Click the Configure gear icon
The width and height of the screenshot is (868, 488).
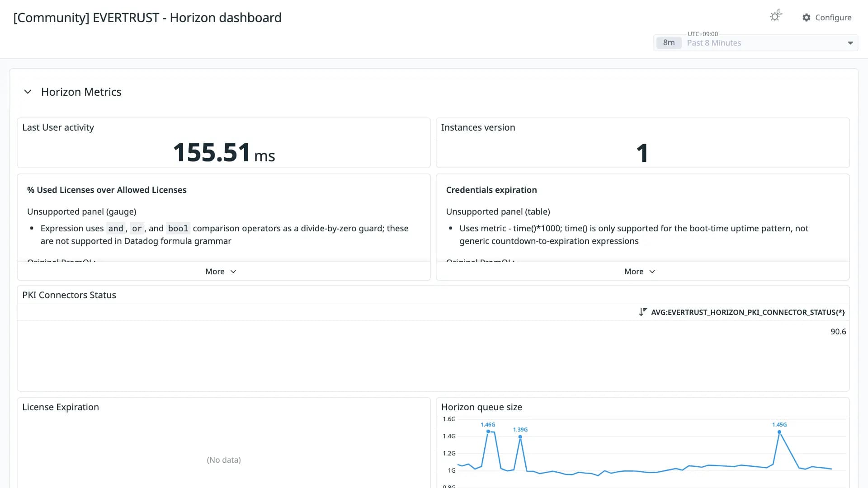[x=807, y=18]
